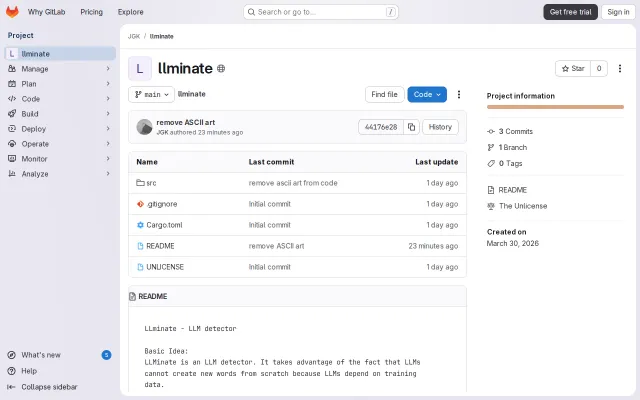Open the Build sidebar section

[60, 114]
